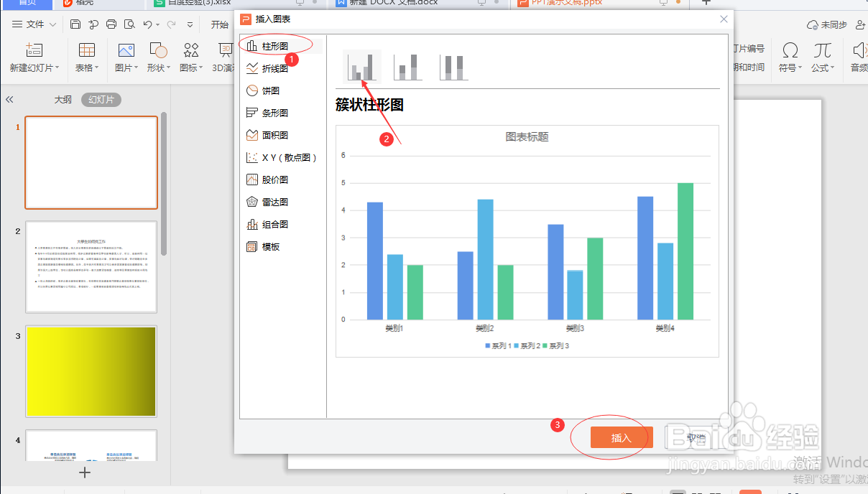Add a new slide with plus icon
Screen dimensions: 868x494
click(85, 472)
